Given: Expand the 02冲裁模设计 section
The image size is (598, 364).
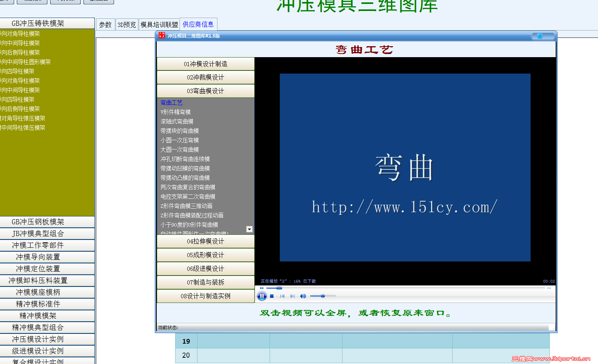Looking at the screenshot, I should (206, 77).
